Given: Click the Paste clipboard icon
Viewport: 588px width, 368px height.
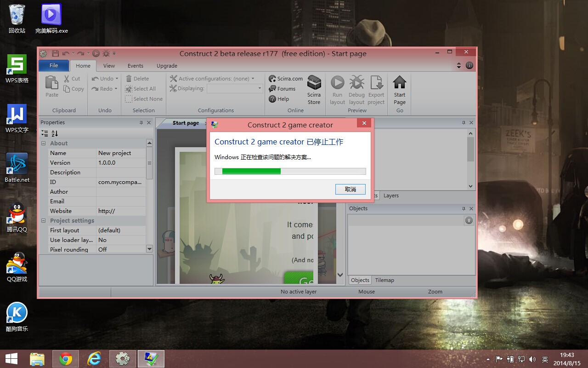Looking at the screenshot, I should pos(52,83).
